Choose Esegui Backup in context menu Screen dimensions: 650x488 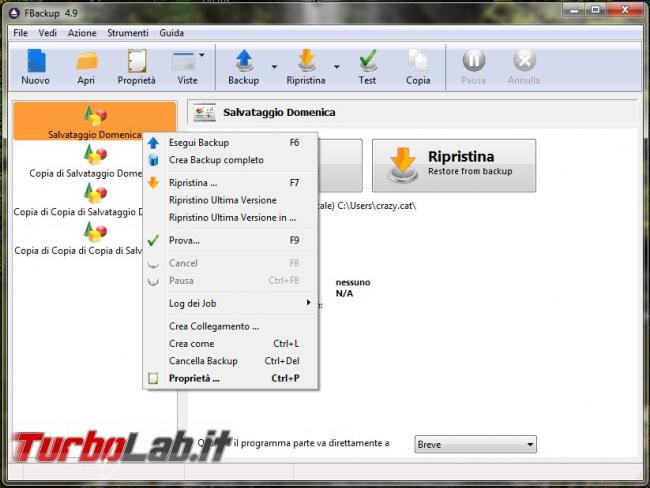click(x=230, y=143)
